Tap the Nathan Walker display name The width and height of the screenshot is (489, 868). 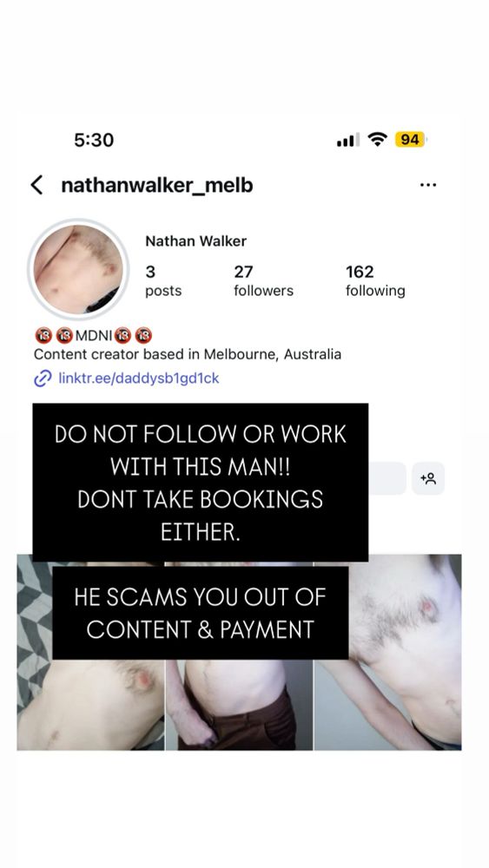195,241
